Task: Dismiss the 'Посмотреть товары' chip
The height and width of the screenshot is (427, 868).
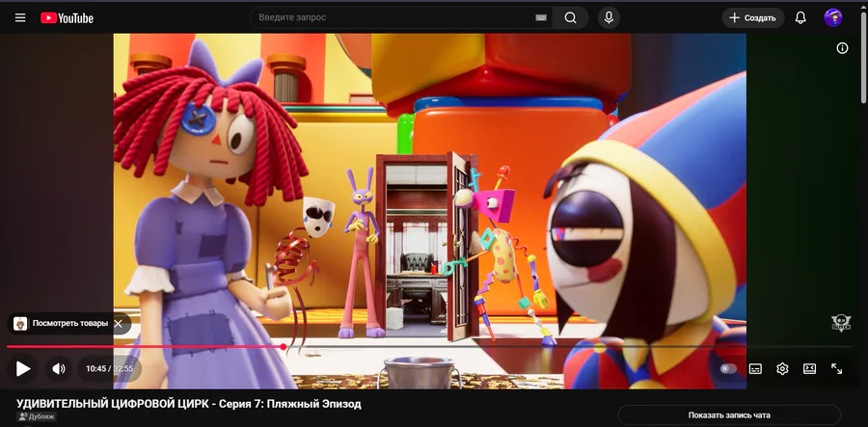Action: click(118, 324)
